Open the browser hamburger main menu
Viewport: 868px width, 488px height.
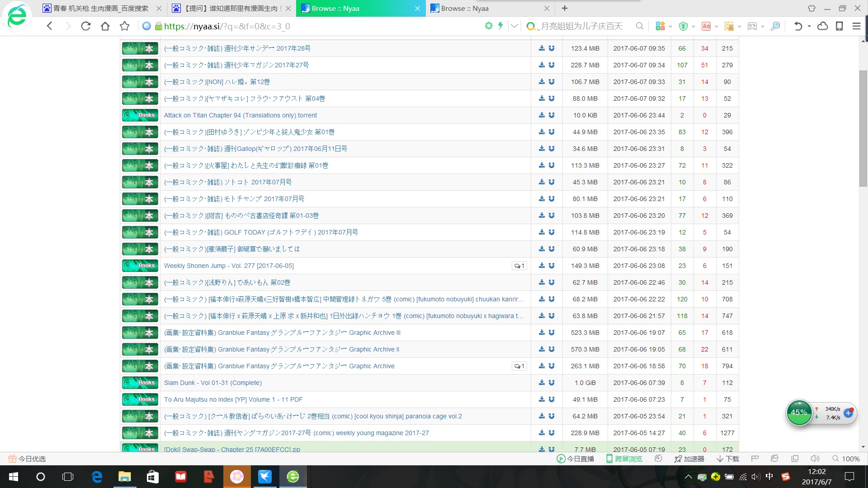click(x=856, y=26)
